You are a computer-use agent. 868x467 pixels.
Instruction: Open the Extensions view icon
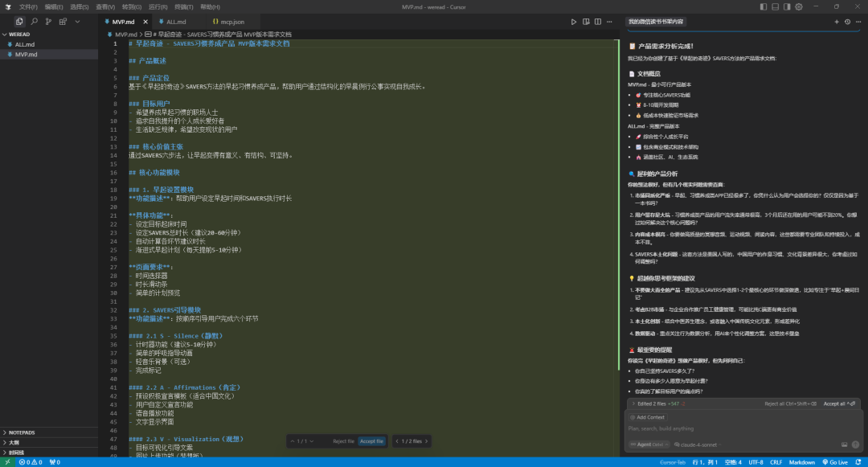point(63,22)
